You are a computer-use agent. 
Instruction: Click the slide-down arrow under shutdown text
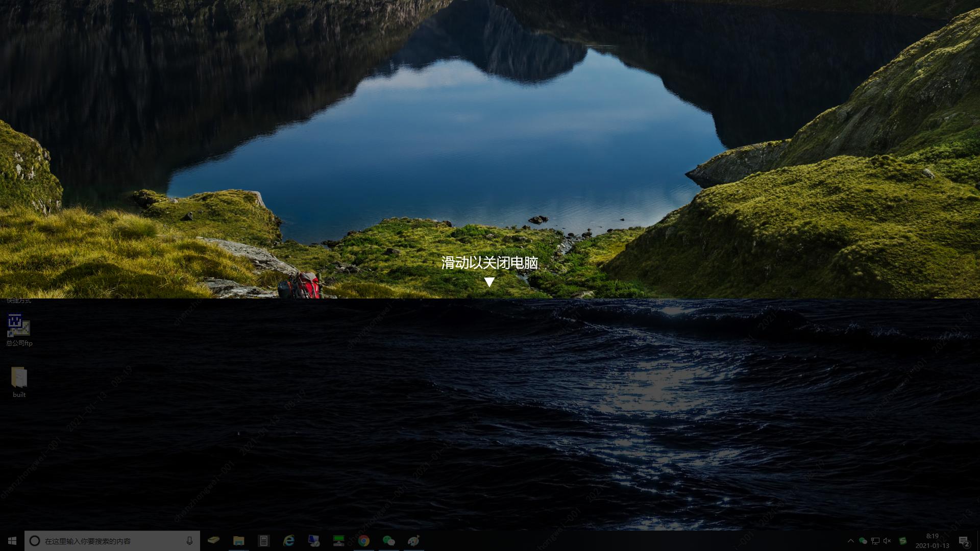point(489,282)
